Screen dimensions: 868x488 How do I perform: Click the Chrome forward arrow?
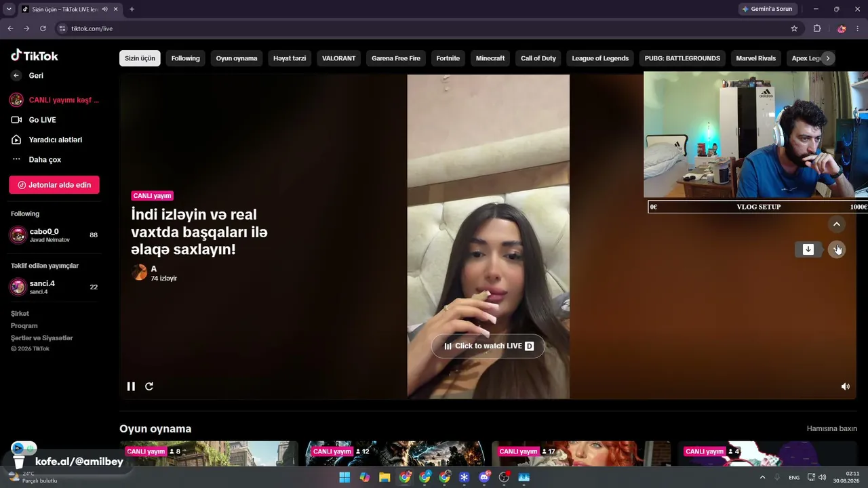(26, 28)
